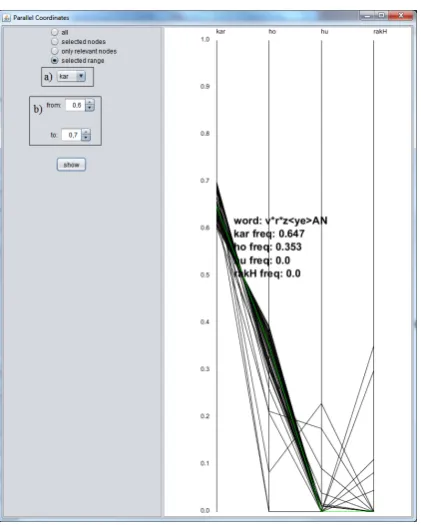Minimize the Parallel Coordinates window
Screen dimensions: 421x525
pyautogui.click(x=367, y=16)
